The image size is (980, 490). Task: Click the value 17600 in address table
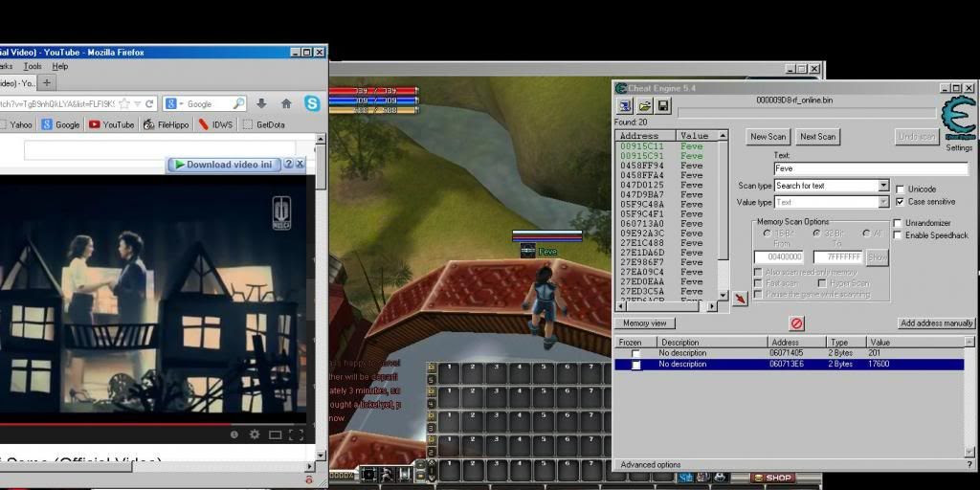[x=879, y=365]
